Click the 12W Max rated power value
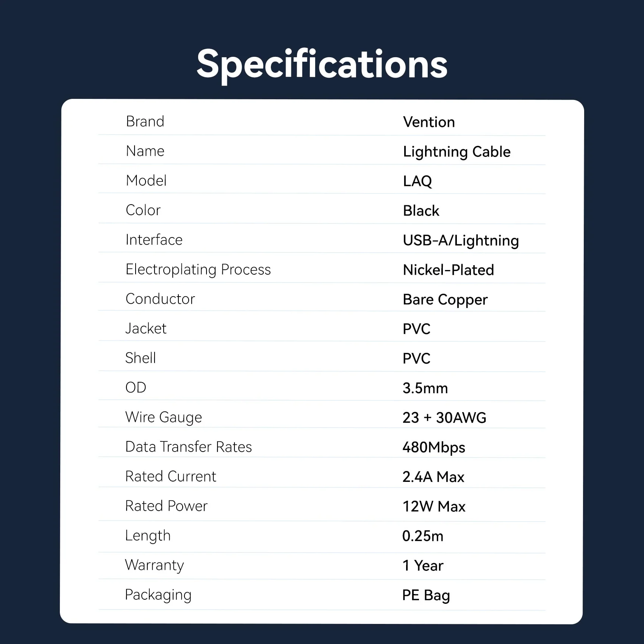The width and height of the screenshot is (644, 644). [434, 506]
